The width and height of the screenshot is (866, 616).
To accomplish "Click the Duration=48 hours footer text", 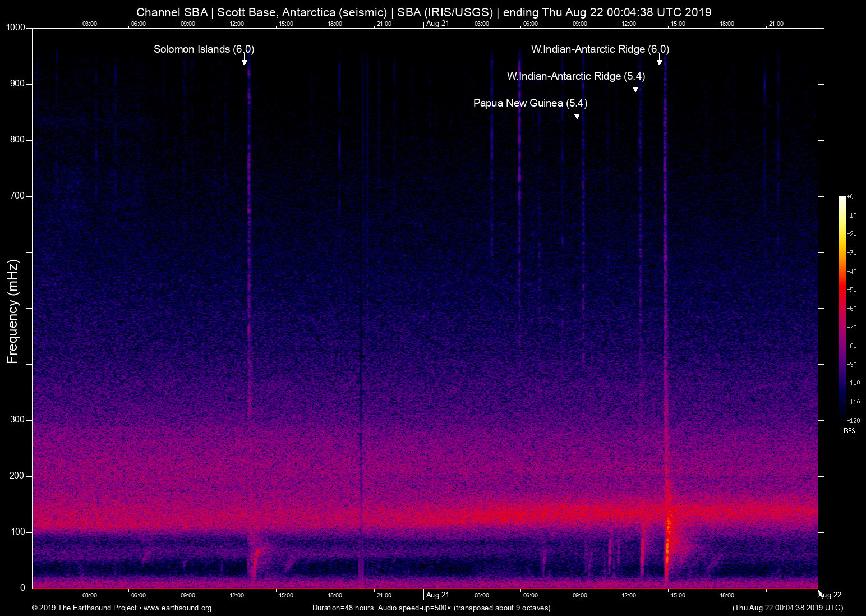I will pyautogui.click(x=432, y=608).
